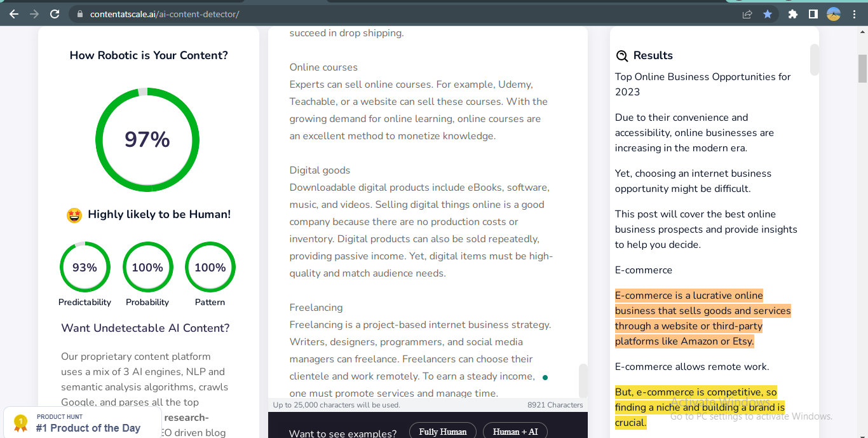Viewport: 868px width, 438px height.
Task: Click the Results panel scrollbar
Action: coord(815,59)
